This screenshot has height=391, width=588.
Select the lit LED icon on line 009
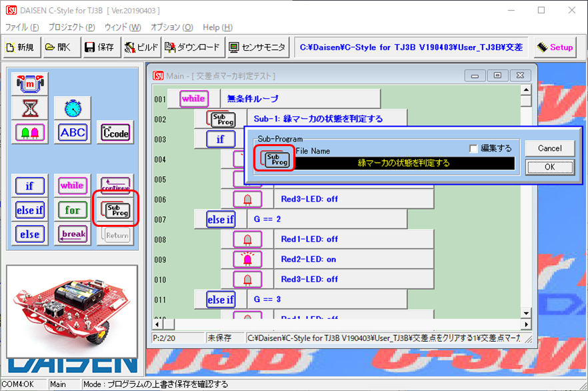click(247, 260)
